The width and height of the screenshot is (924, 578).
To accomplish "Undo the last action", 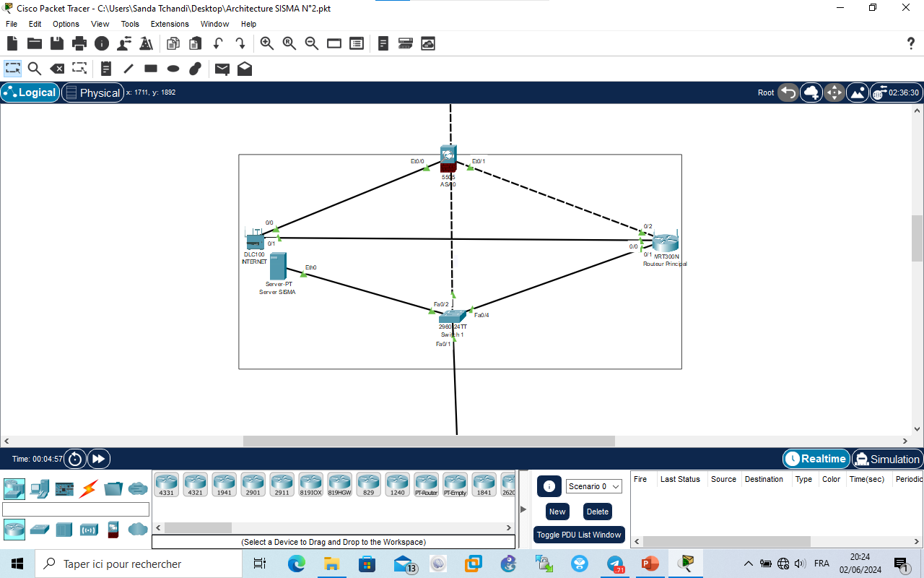I will [218, 43].
